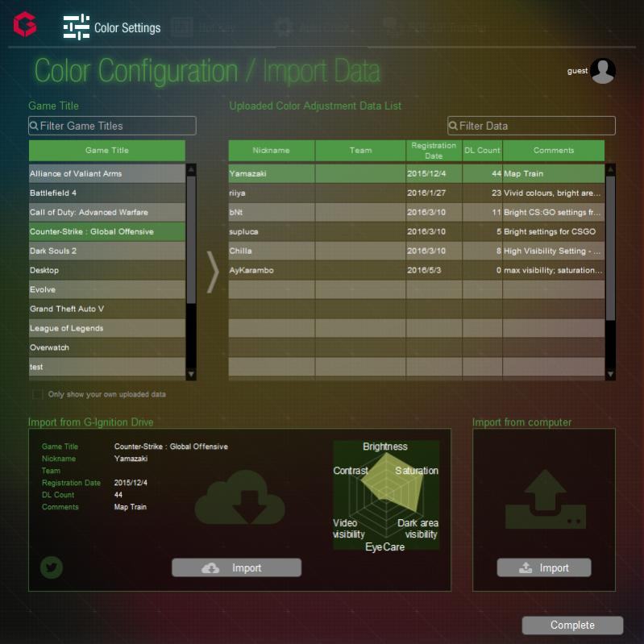Click Bright settings for CSGO comment

pos(554,231)
